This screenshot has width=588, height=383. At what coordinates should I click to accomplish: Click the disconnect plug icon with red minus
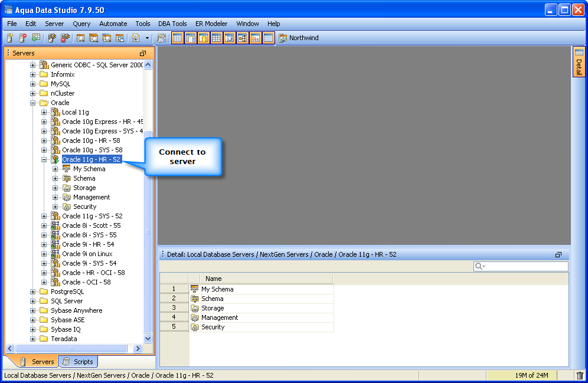click(66, 38)
